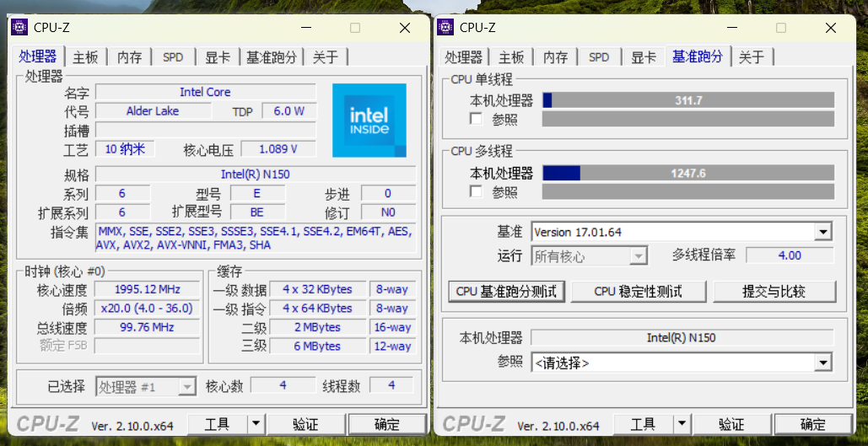
Task: Click multi-thread score bar 1247.6
Action: coord(688,173)
